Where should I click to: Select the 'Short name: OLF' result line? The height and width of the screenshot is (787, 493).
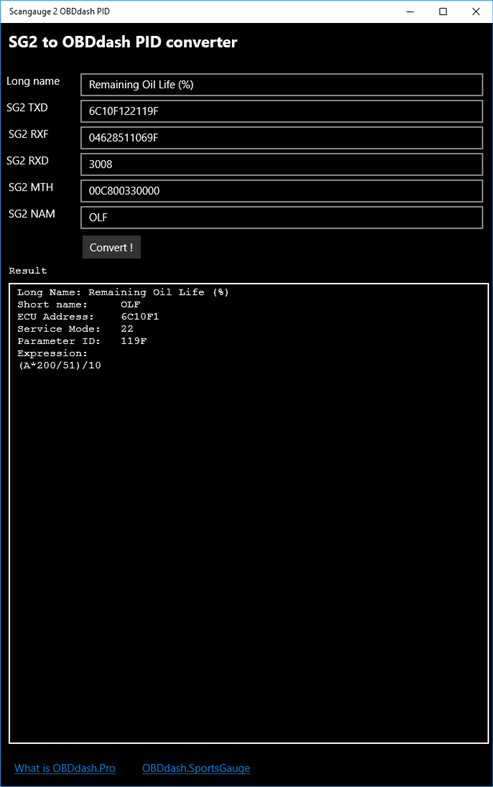pos(79,304)
